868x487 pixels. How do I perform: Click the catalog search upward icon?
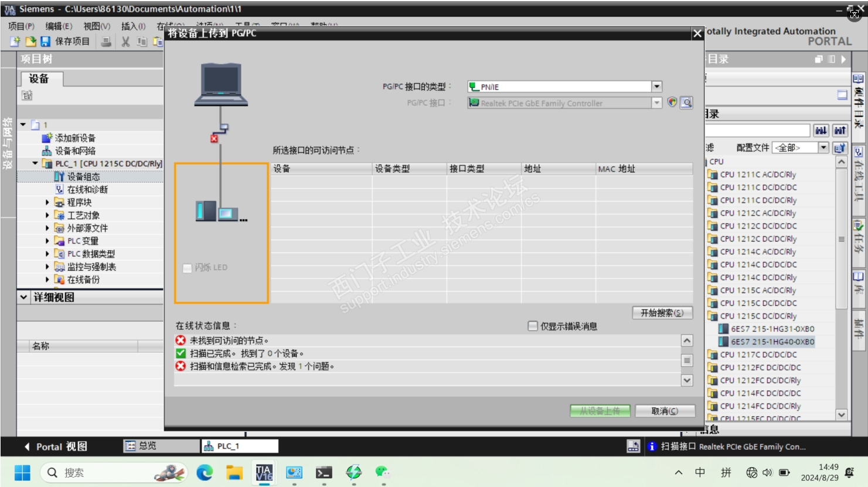pos(840,130)
